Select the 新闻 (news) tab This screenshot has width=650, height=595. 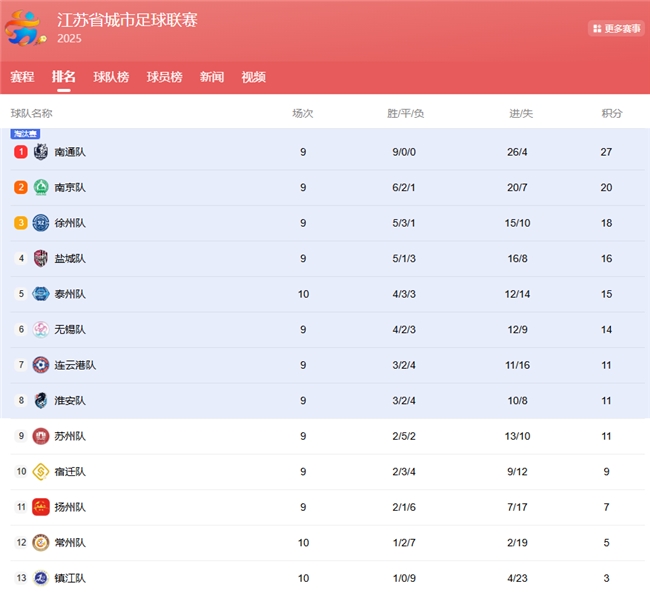[212, 77]
